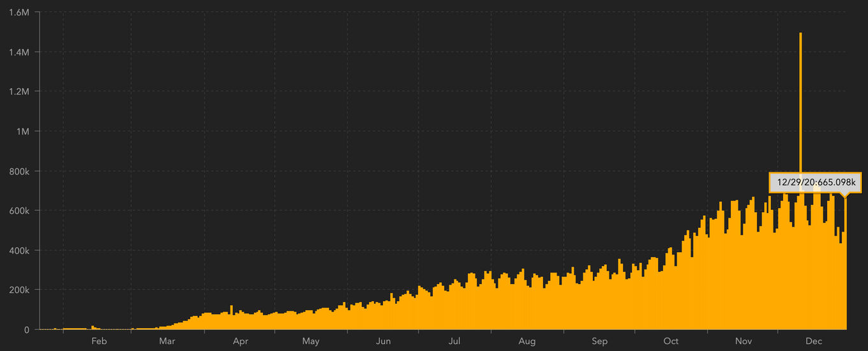Click the Oct x-axis label
The image size is (868, 351).
pyautogui.click(x=671, y=341)
